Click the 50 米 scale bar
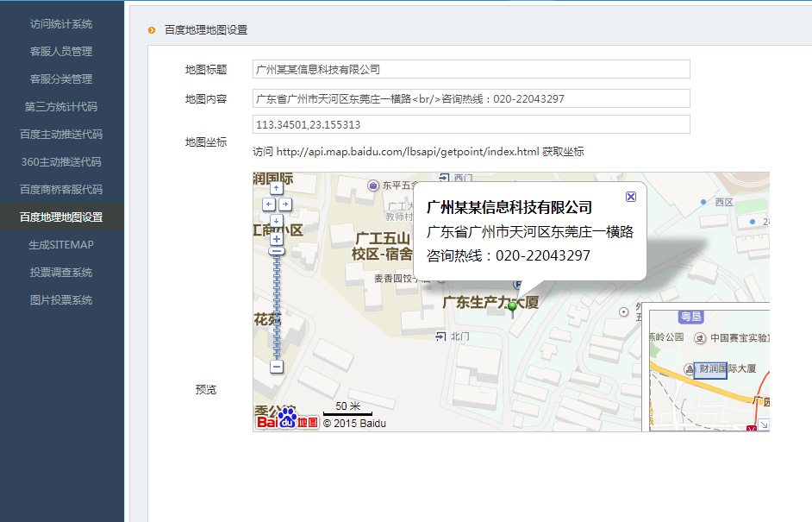The width and height of the screenshot is (812, 522). (x=347, y=408)
